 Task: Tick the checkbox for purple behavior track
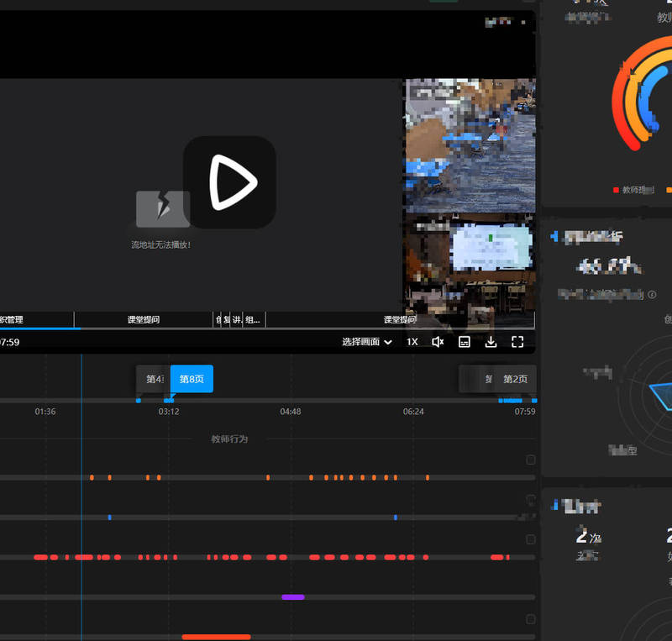pyautogui.click(x=530, y=580)
